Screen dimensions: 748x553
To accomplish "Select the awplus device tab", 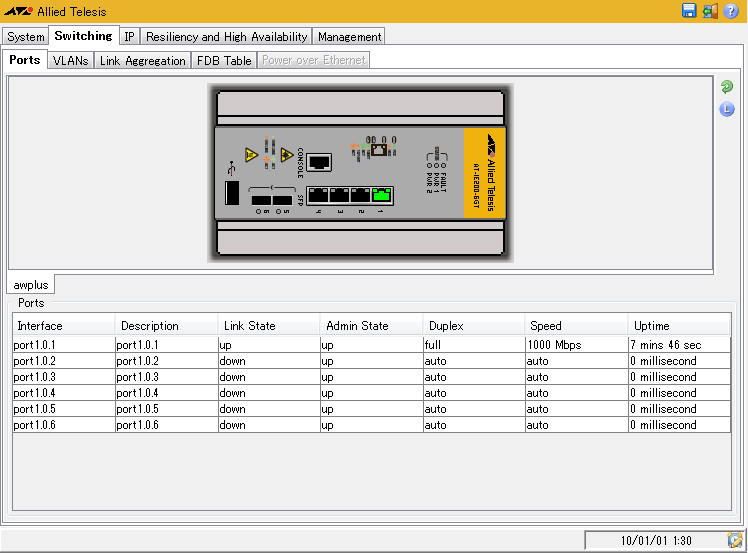I will 31,285.
